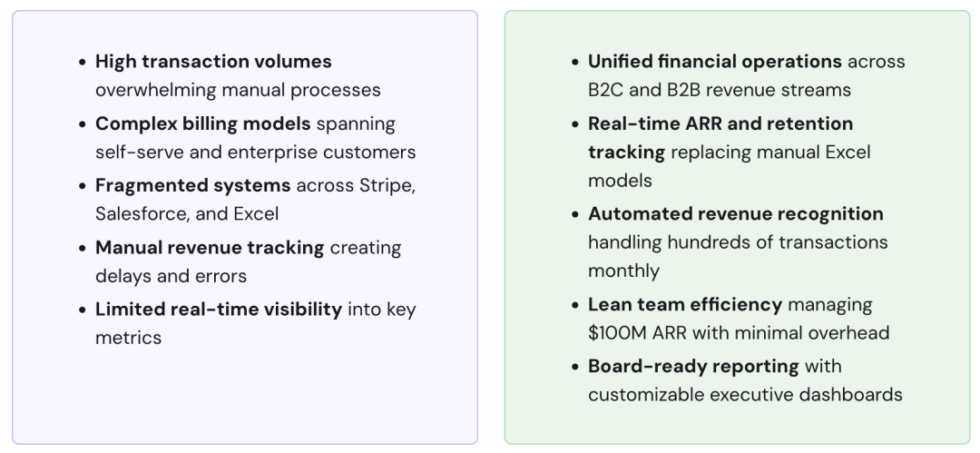This screenshot has height=453, width=980.
Task: Click the 'Board-ready reporting' bold text
Action: 693,366
